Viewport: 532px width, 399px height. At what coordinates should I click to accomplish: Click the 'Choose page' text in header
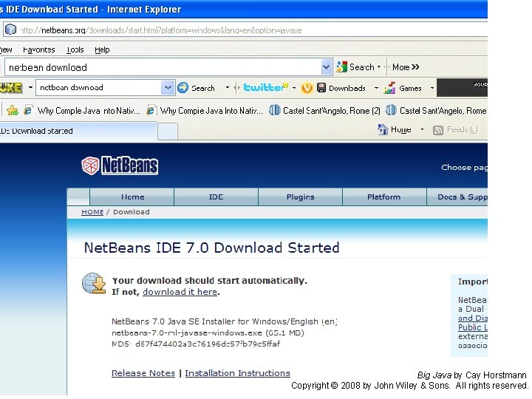pos(464,167)
